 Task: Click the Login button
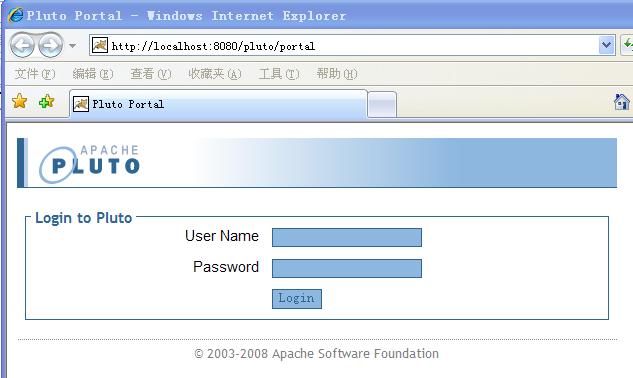[297, 299]
